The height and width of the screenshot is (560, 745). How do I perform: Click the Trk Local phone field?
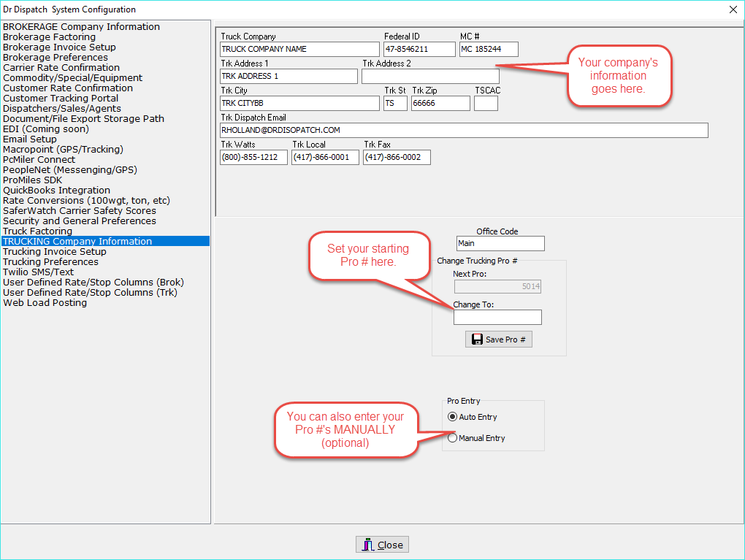(325, 157)
